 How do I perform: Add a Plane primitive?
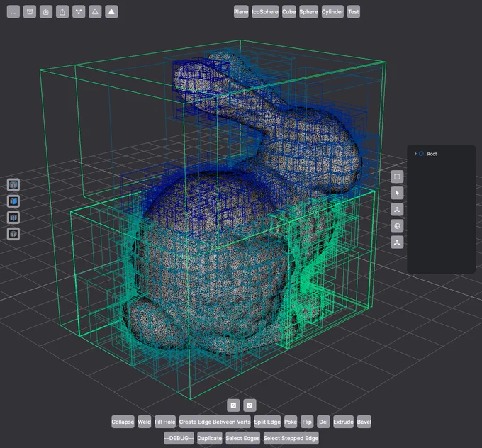point(241,12)
